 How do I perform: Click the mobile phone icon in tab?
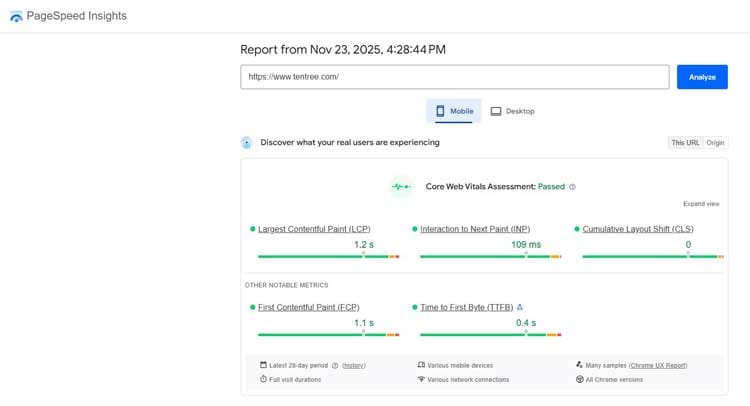(x=440, y=111)
